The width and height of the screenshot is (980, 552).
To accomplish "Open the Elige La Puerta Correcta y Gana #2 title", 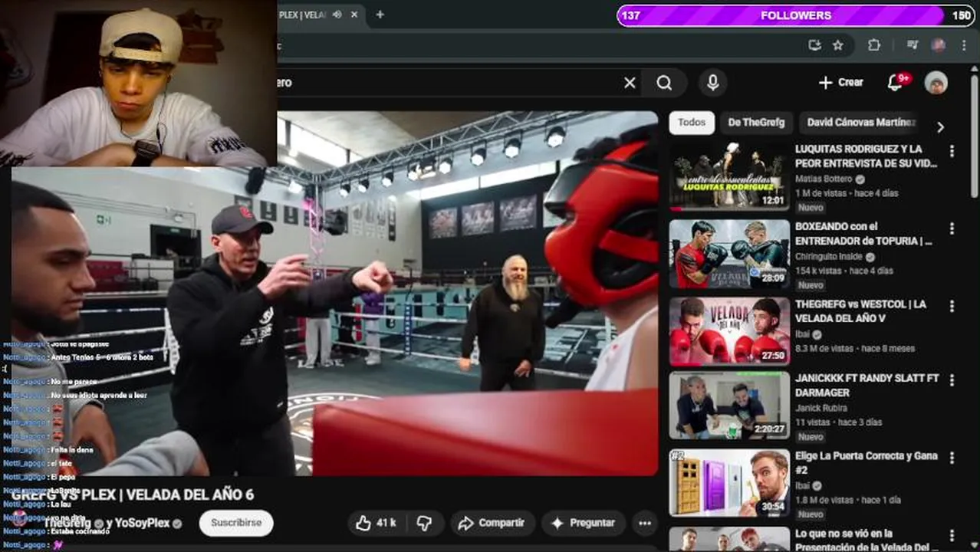I will point(867,463).
